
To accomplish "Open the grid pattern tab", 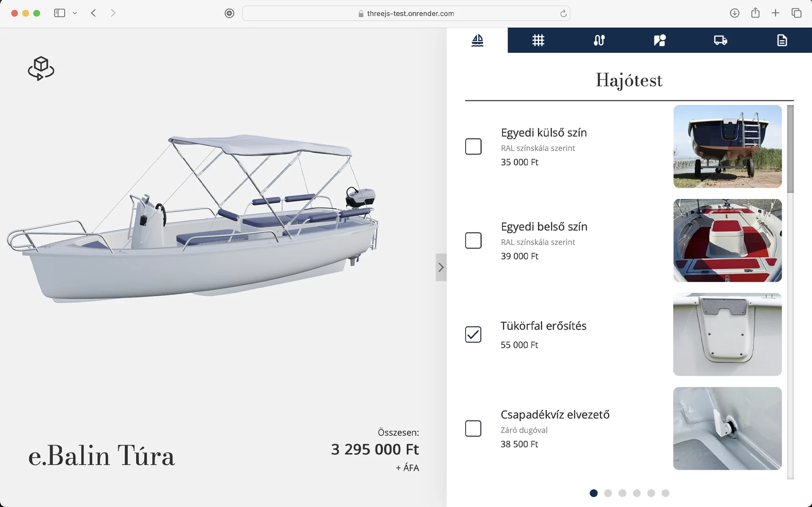I will [x=538, y=40].
